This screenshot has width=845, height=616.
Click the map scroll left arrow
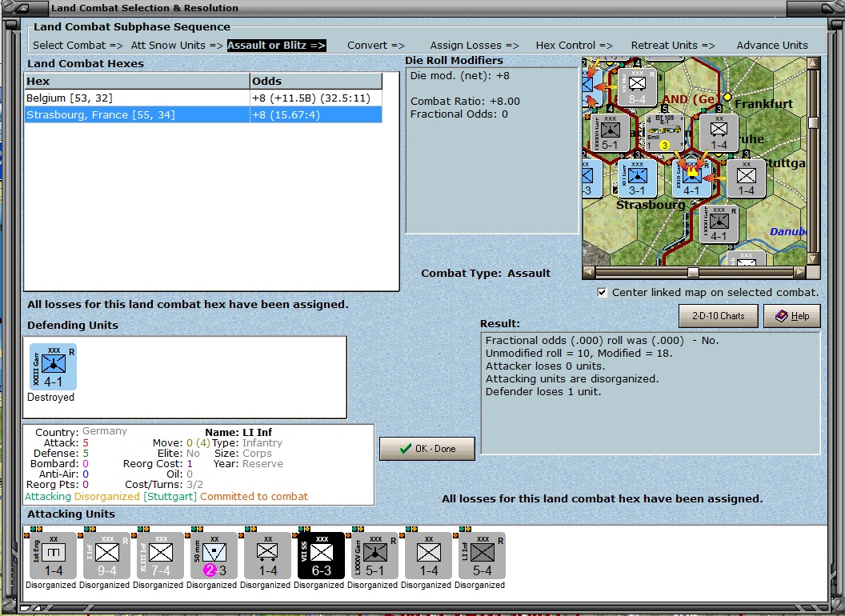click(588, 272)
